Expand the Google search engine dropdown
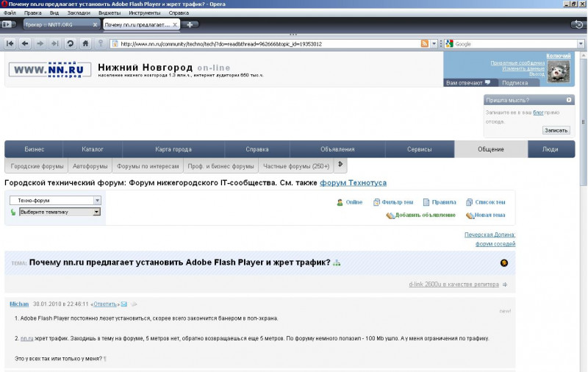 [581, 44]
